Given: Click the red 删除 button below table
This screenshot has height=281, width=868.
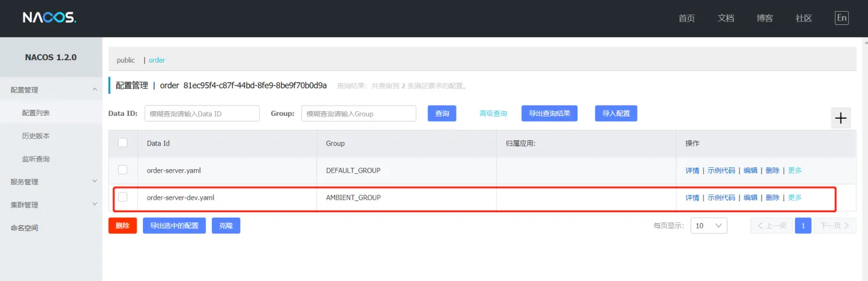Looking at the screenshot, I should (x=122, y=225).
